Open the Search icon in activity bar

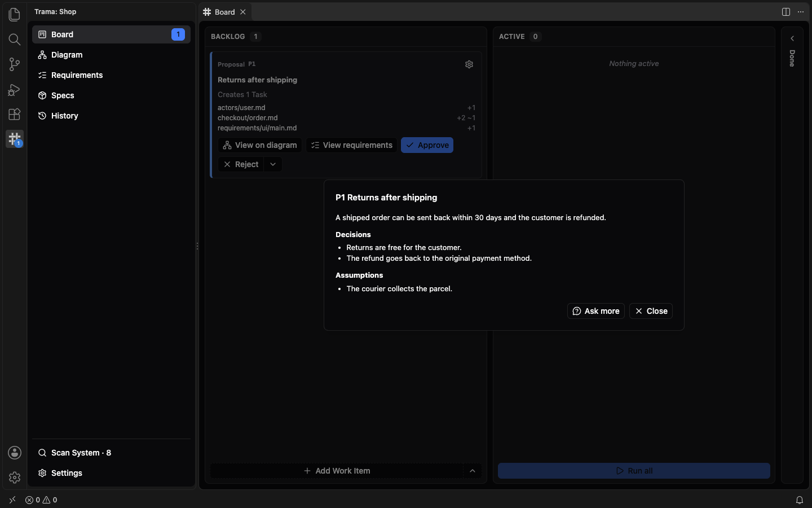[x=15, y=39]
